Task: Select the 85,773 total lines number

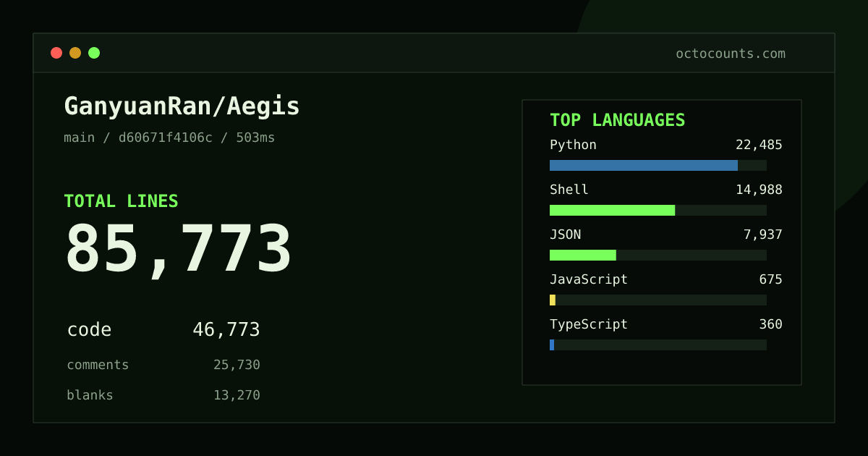Action: pyautogui.click(x=179, y=250)
